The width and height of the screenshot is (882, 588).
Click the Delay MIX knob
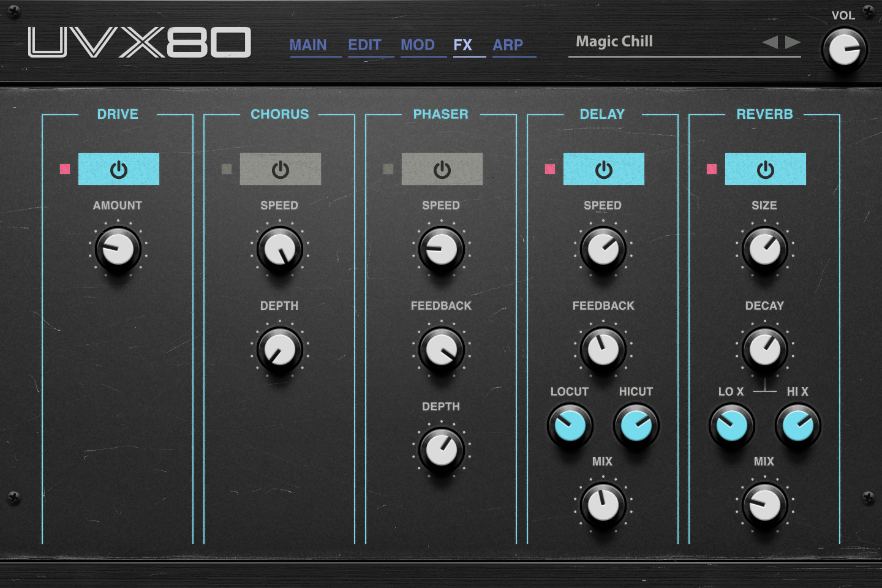[x=603, y=505]
